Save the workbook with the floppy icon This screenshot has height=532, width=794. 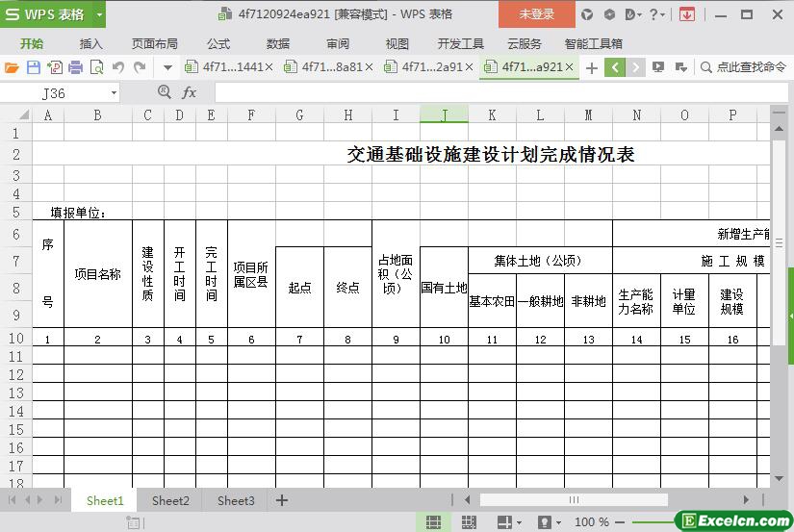34,67
